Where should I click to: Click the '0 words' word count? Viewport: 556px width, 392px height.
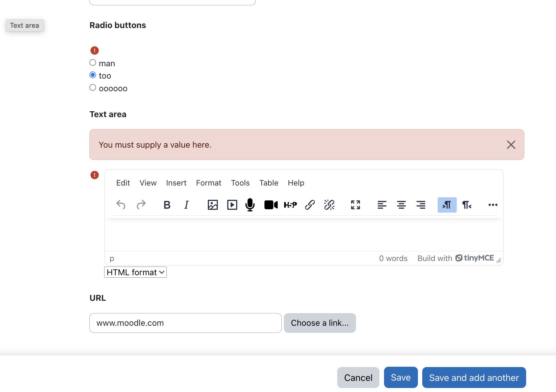click(393, 258)
